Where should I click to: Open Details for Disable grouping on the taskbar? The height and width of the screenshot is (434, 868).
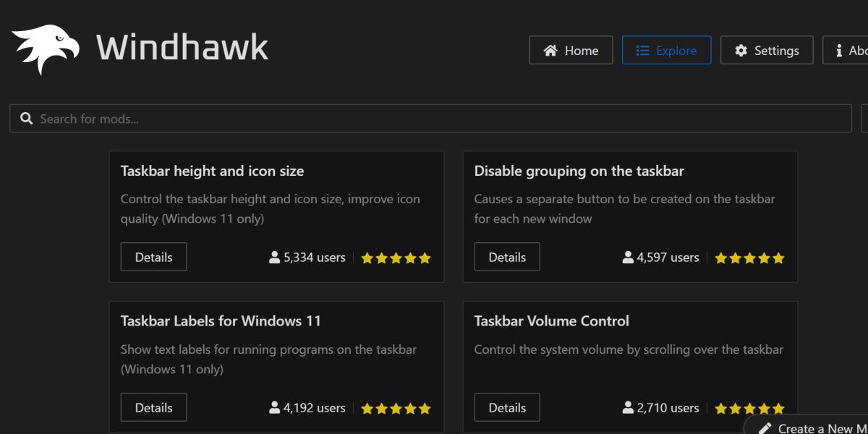pyautogui.click(x=506, y=257)
